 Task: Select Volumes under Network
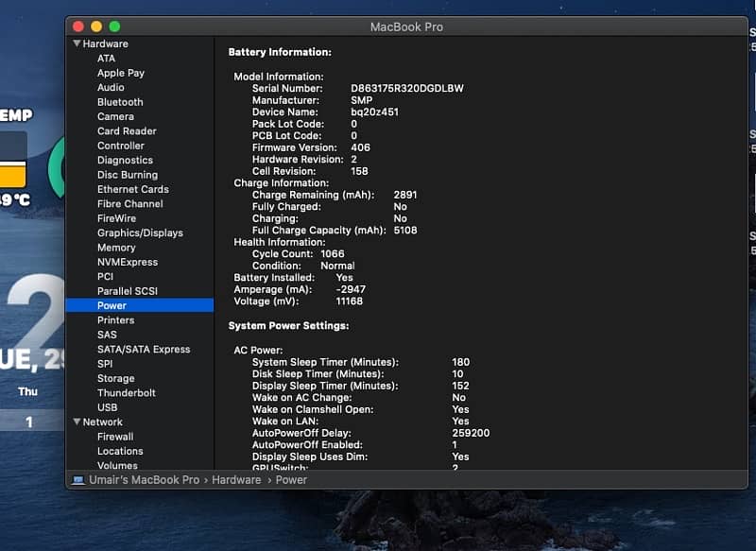[117, 465]
